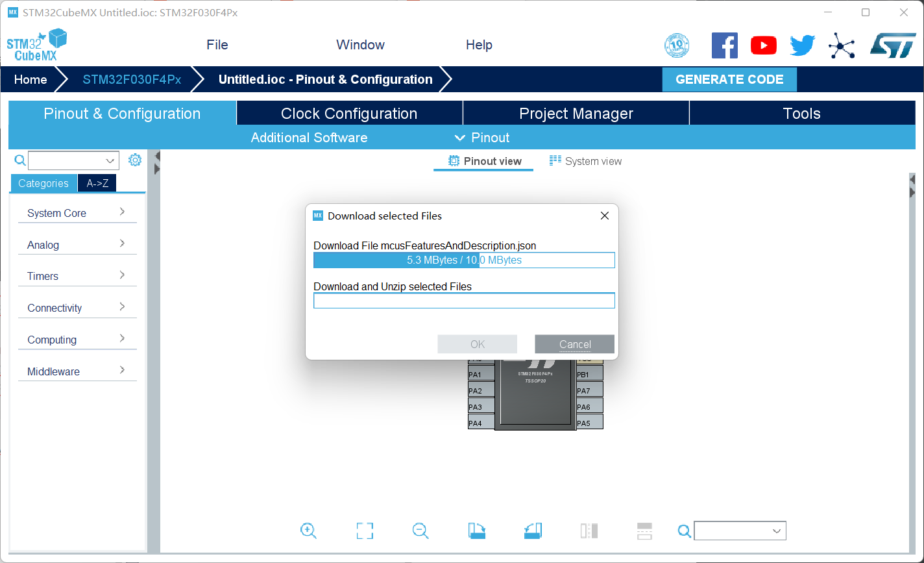This screenshot has width=924, height=563.
Task: Open the categories settings gear
Action: [135, 160]
